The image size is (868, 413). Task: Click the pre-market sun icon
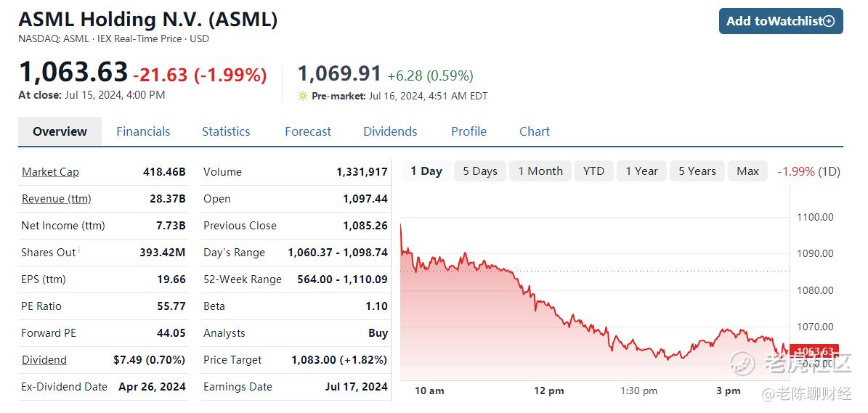coord(302,96)
